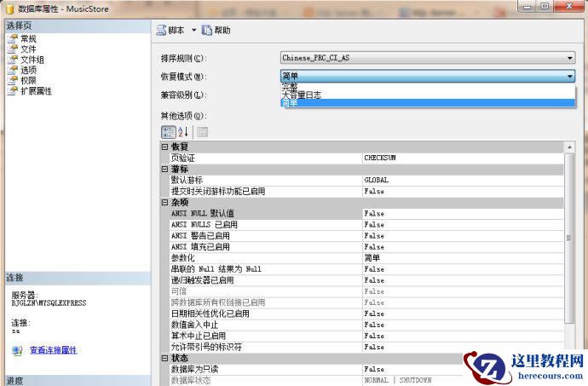Screen dimensions: 588x386
Task: Open the 常规 page icon
Action: 13,38
